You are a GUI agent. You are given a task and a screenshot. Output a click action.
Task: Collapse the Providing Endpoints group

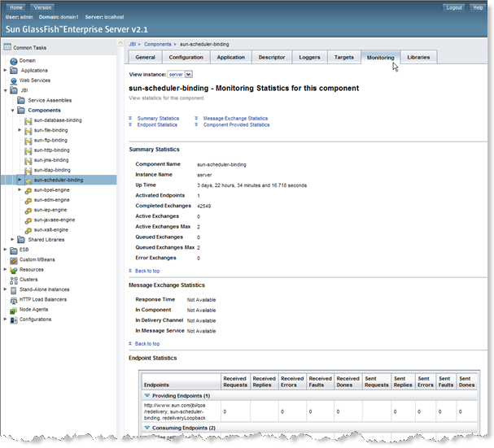pyautogui.click(x=147, y=395)
